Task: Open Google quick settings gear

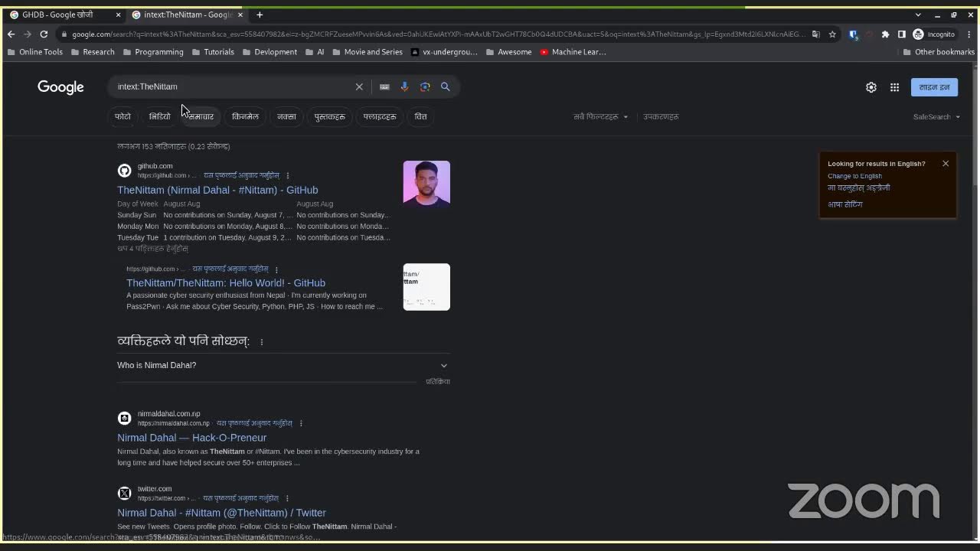Action: [x=871, y=87]
